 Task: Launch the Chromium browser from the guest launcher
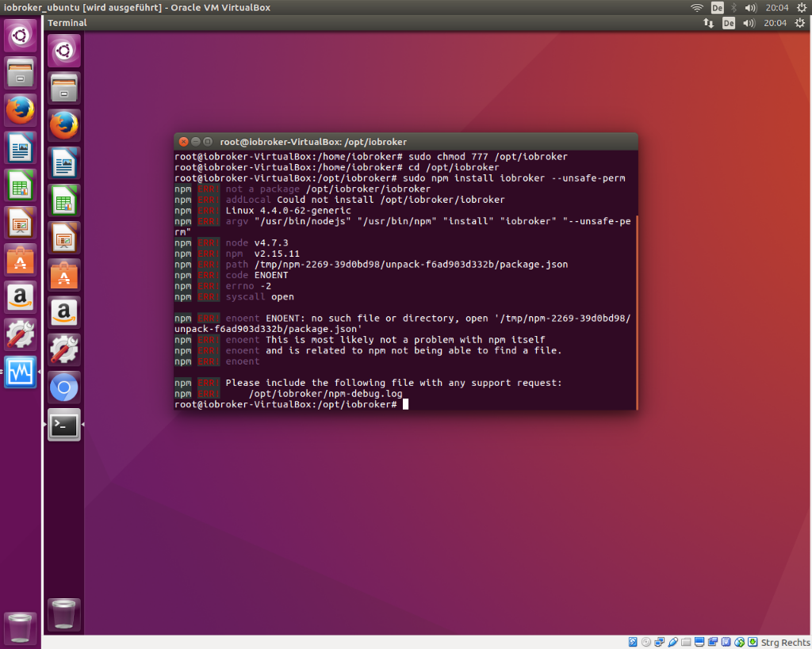[64, 387]
